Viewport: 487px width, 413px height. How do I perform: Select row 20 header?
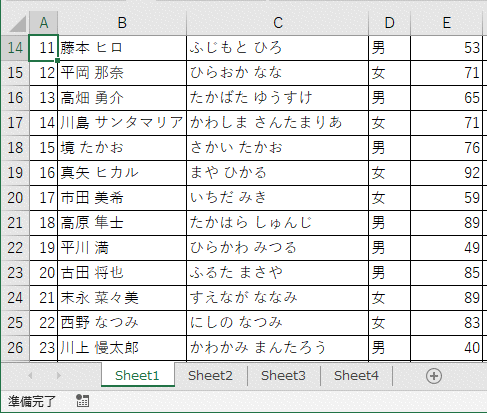pyautogui.click(x=15, y=198)
